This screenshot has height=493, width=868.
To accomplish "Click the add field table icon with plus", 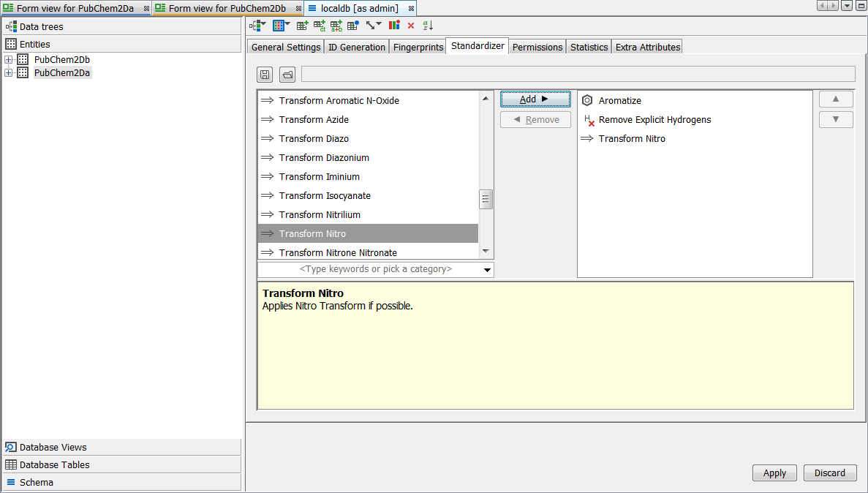I will [x=302, y=26].
